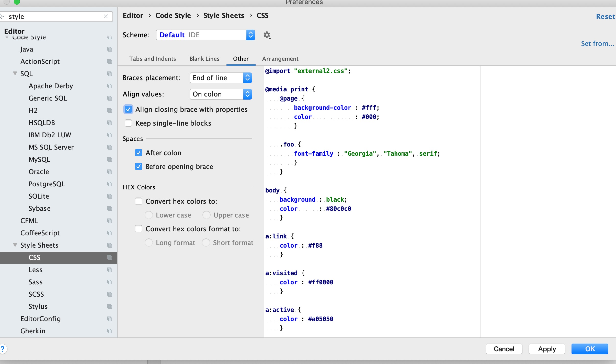This screenshot has width=616, height=364.
Task: Collapse the Style Sheets tree node
Action: [15, 245]
